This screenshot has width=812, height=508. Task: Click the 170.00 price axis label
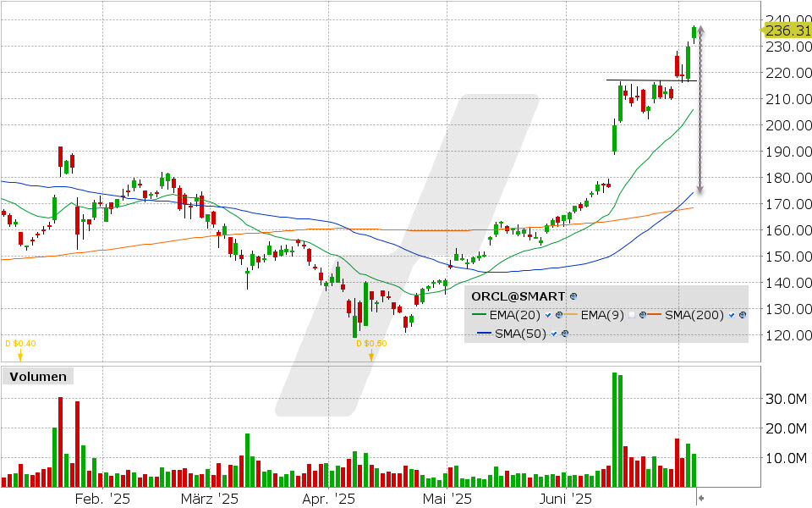tap(788, 204)
